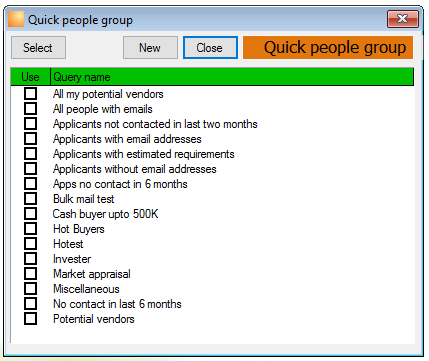The width and height of the screenshot is (429, 361).
Task: Check 'Applicants without email addresses' checkbox
Action: (30, 169)
